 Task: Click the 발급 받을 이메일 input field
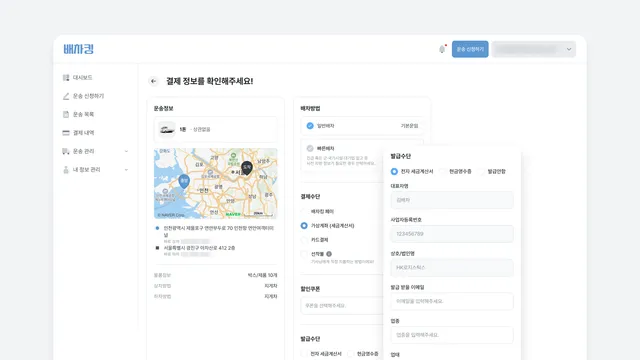(452, 301)
